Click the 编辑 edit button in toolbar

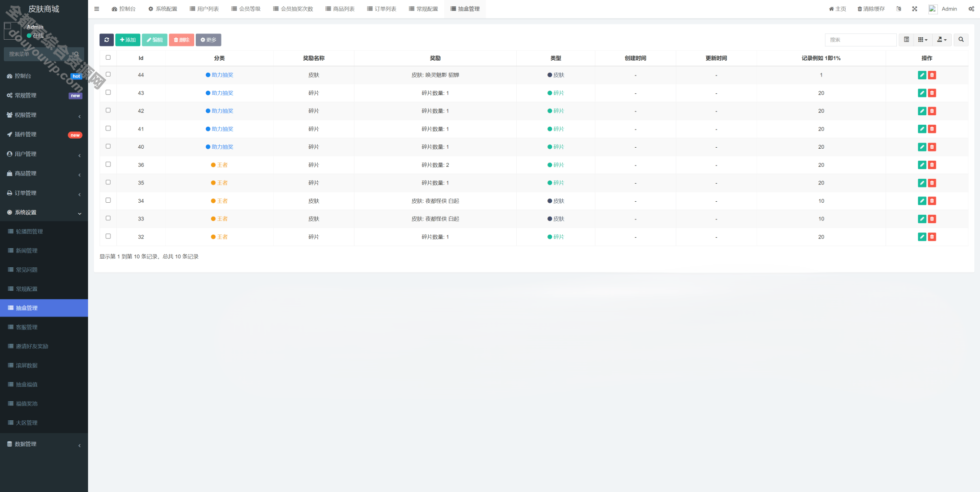pos(155,40)
